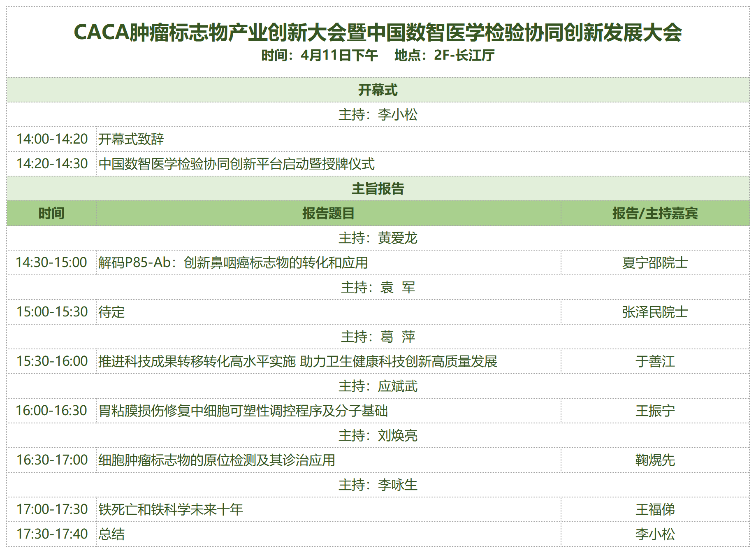Click the time cell '14:30-15:00'

[51, 263]
